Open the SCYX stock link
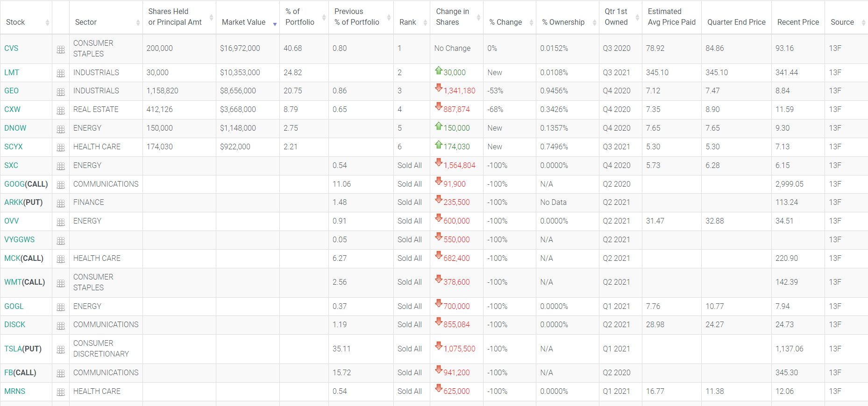Viewport: 868px width, 406px height. 14,147
